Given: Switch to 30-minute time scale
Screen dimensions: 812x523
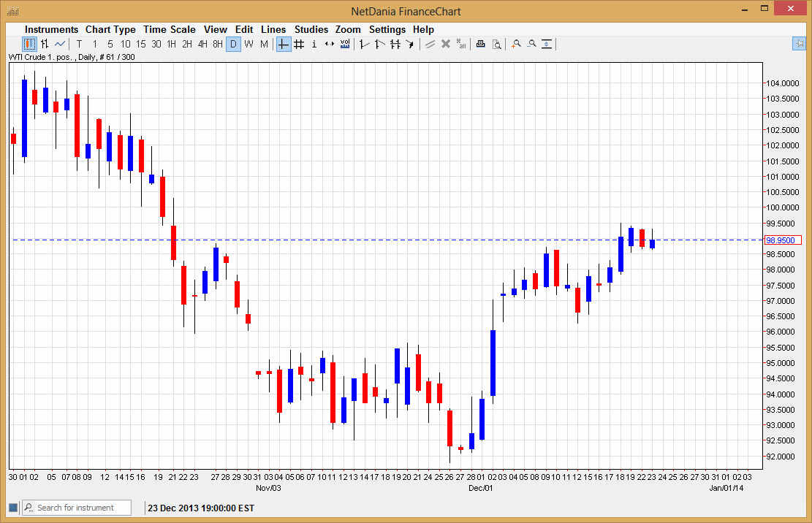Looking at the screenshot, I should 156,44.
